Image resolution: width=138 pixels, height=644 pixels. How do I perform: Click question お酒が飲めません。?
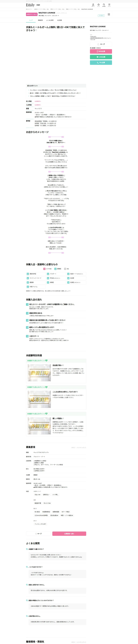click(x=35, y=616)
